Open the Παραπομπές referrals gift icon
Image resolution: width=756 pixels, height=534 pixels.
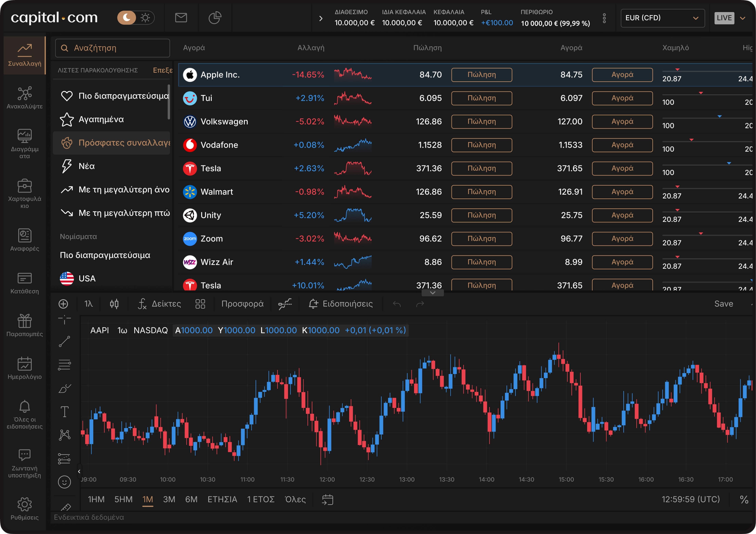25,325
